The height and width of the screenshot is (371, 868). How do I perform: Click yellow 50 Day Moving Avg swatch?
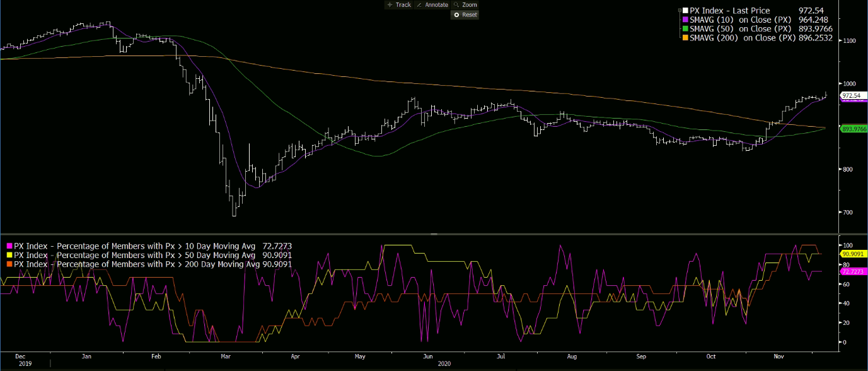(x=9, y=256)
